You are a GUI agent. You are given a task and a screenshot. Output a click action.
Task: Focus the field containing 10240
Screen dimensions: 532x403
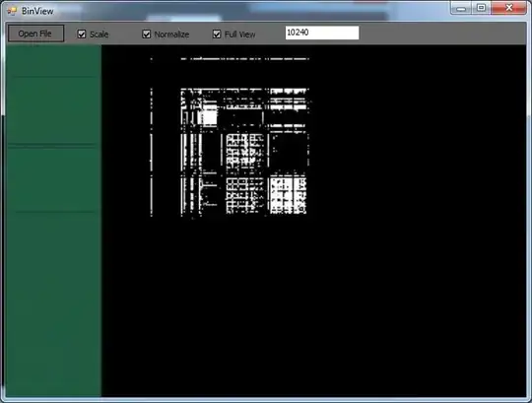(322, 33)
